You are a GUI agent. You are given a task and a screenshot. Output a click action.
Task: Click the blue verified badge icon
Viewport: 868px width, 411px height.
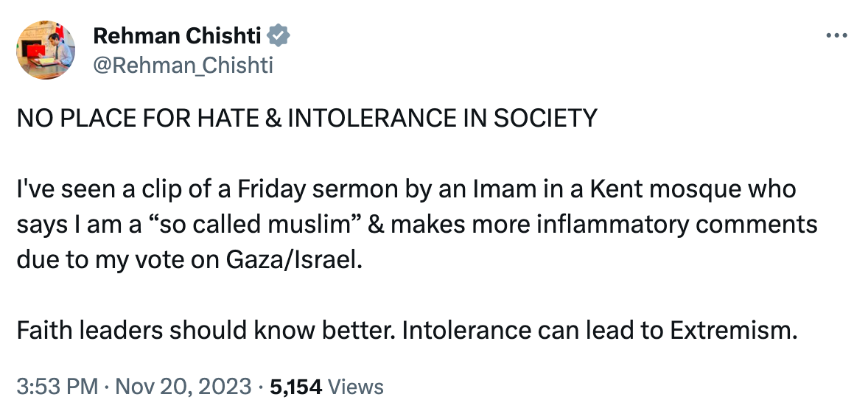[x=279, y=35]
